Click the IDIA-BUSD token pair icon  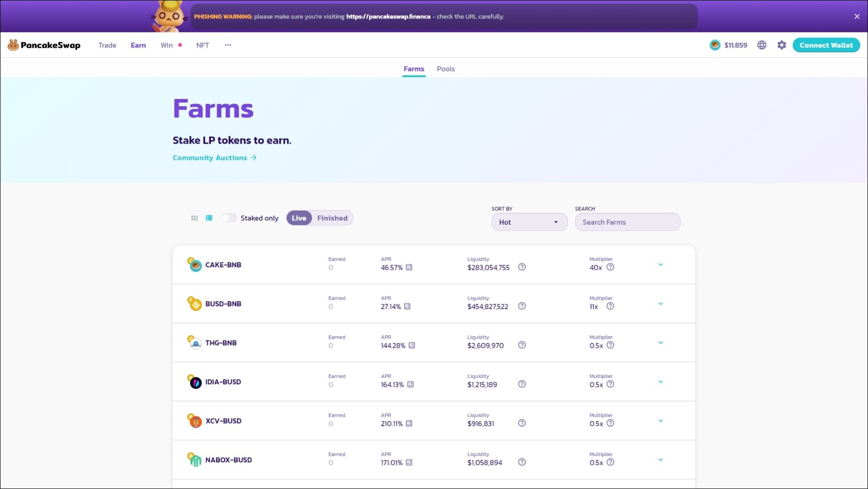pos(194,382)
